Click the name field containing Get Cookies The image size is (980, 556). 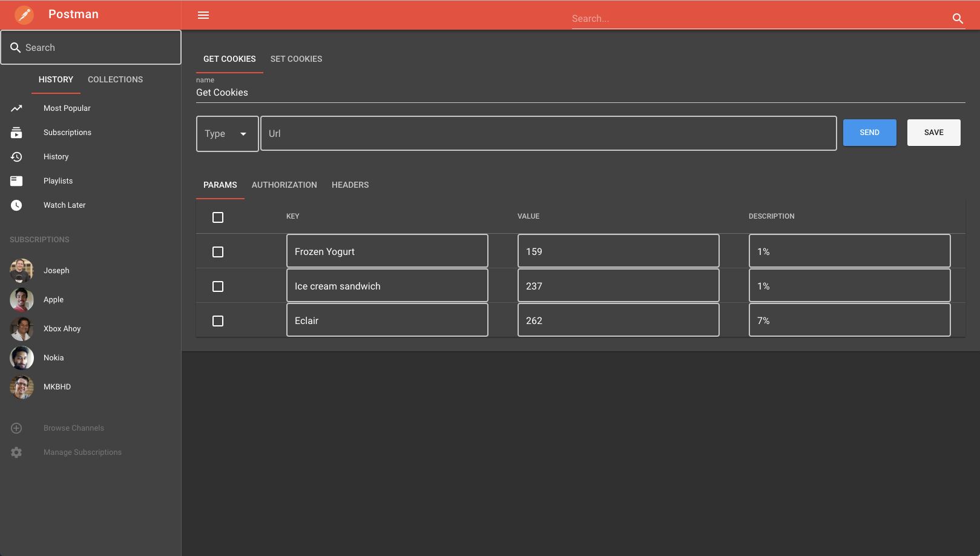pyautogui.click(x=580, y=93)
